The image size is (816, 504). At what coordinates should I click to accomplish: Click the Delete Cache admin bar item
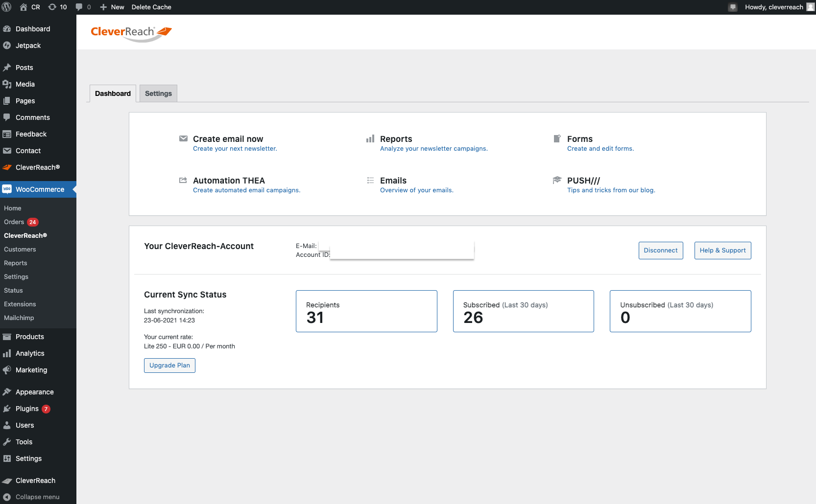tap(151, 7)
